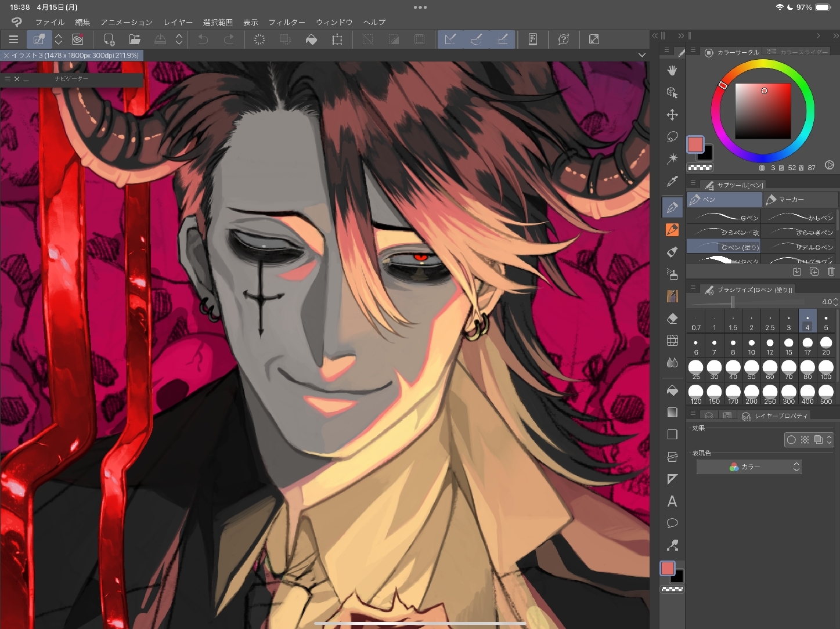840x629 pixels.
Task: Expand the canvas tab list chevron
Action: tap(641, 55)
